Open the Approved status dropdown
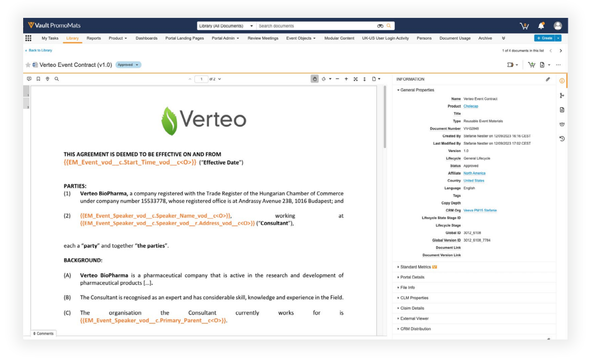The image size is (593, 364). [x=128, y=65]
